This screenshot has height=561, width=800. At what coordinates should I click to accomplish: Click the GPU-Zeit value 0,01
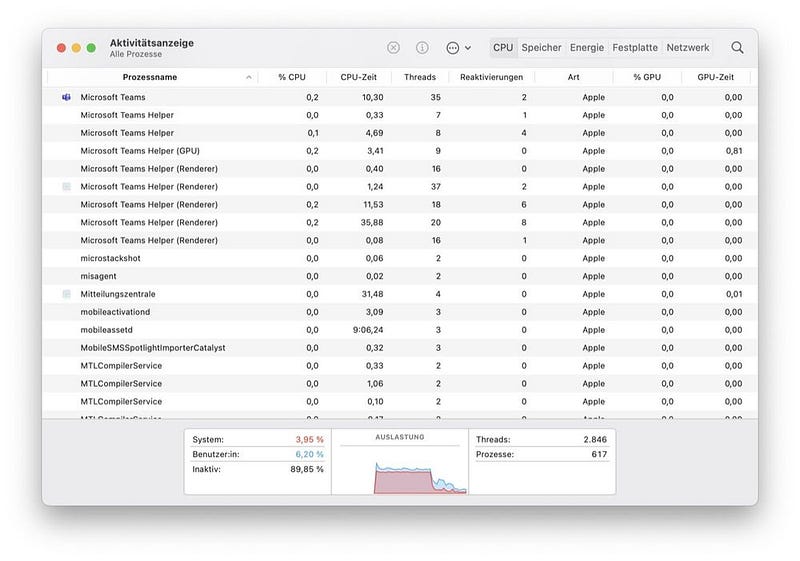click(x=734, y=294)
